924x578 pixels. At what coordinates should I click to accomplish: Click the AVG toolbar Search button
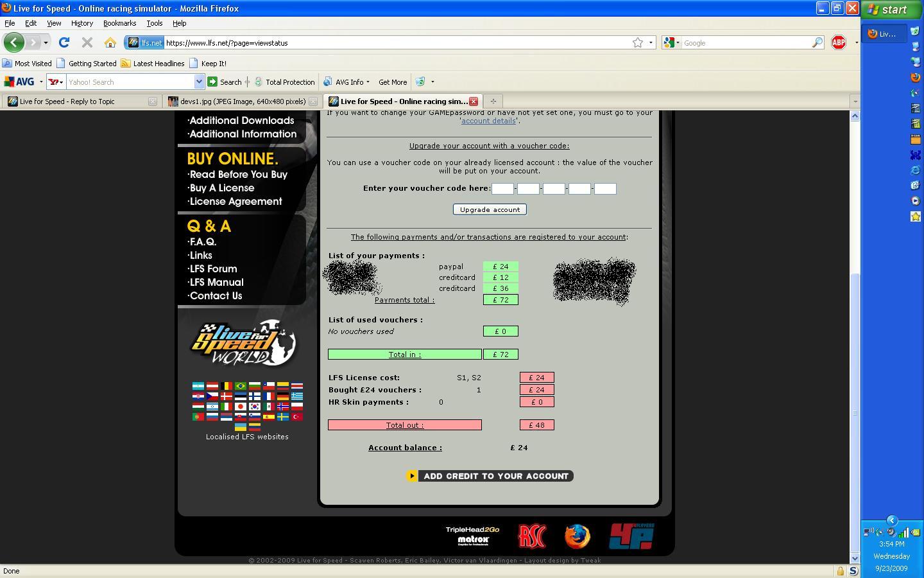point(225,82)
